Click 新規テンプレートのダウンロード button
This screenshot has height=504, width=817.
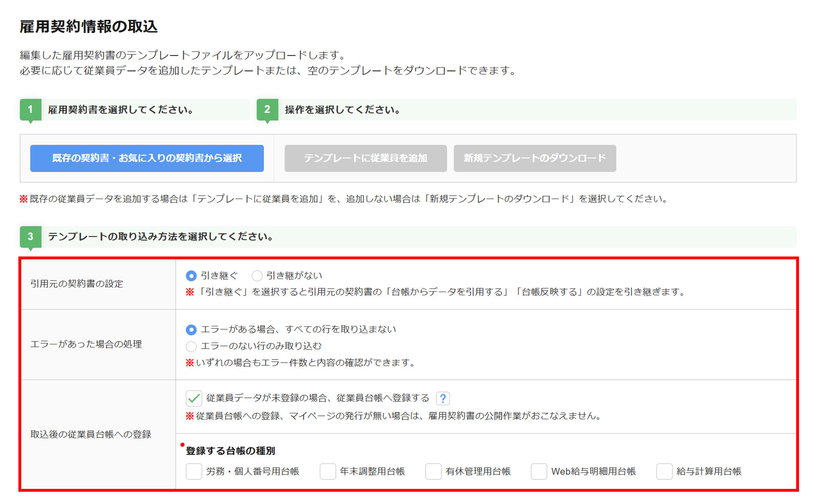(x=534, y=158)
